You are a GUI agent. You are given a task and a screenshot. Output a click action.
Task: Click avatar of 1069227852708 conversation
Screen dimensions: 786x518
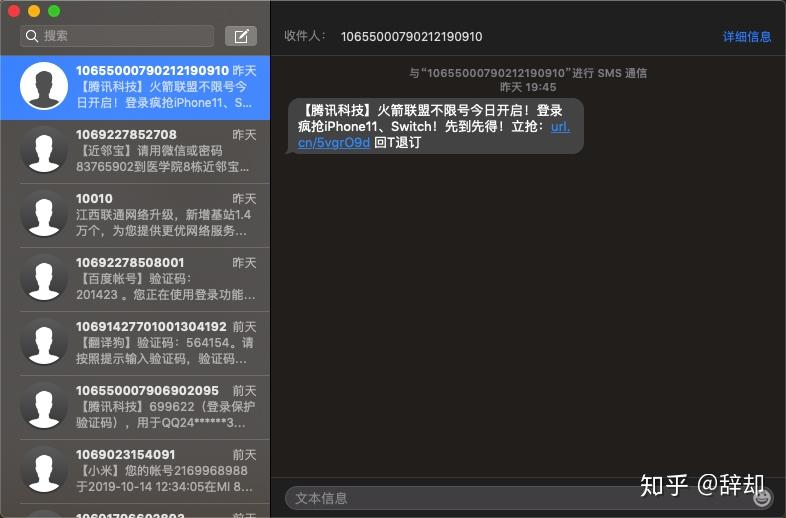coord(44,150)
